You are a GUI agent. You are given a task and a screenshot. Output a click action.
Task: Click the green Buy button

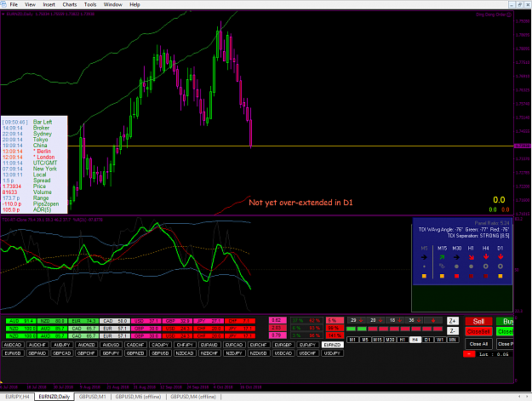coord(505,321)
